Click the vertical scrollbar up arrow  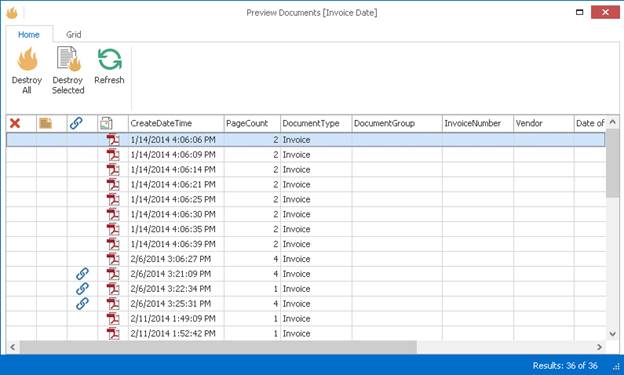(613, 122)
